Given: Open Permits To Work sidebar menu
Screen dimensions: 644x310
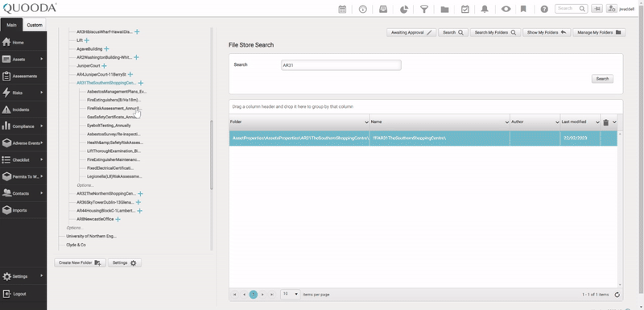Looking at the screenshot, I should tap(23, 176).
